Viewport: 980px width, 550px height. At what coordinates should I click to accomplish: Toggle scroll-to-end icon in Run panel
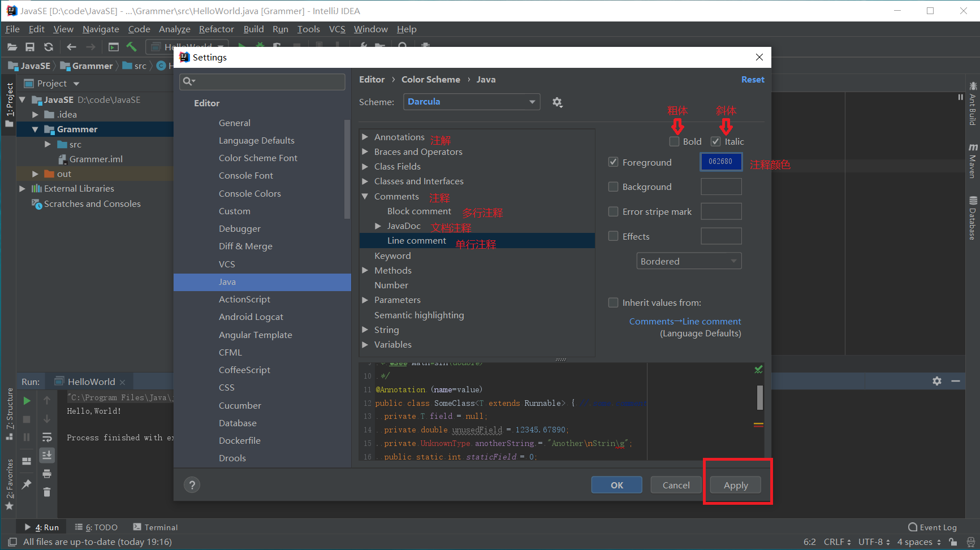(x=47, y=455)
